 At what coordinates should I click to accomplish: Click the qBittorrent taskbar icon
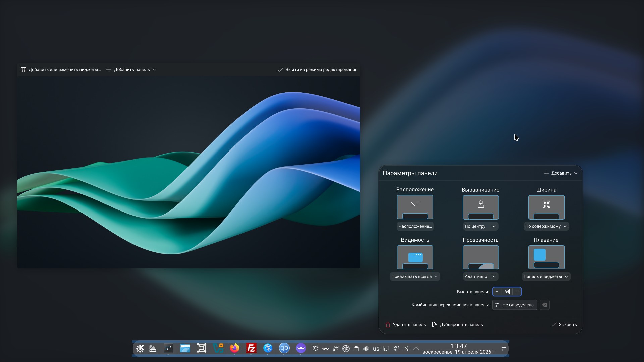284,348
